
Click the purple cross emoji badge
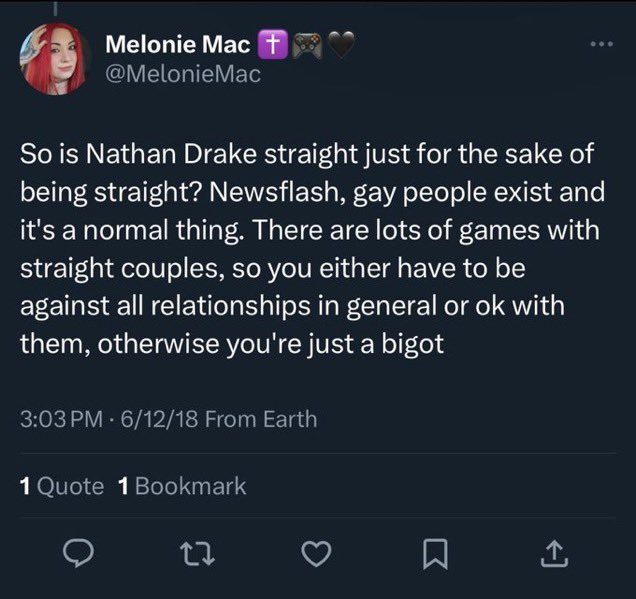(273, 45)
